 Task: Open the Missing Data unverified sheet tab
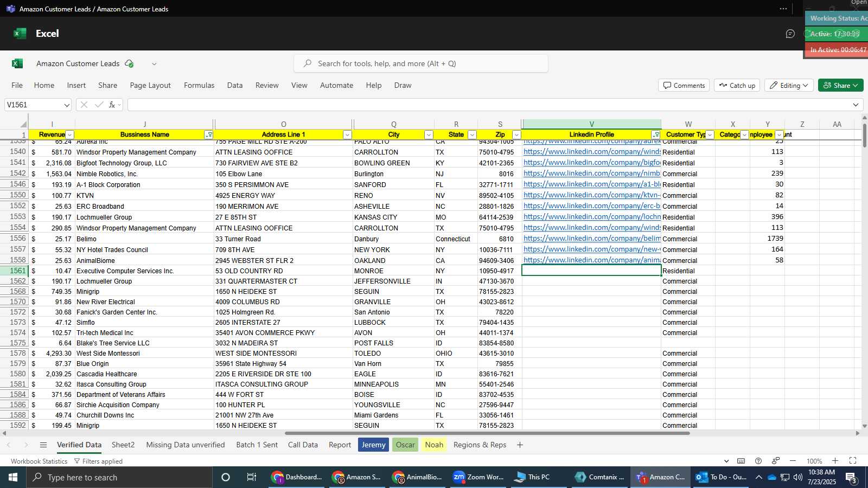[186, 445]
